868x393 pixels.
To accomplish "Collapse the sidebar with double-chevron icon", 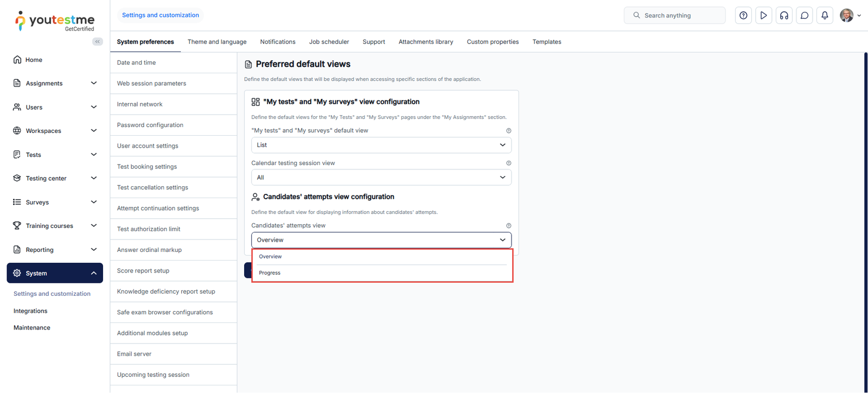I will [x=98, y=42].
